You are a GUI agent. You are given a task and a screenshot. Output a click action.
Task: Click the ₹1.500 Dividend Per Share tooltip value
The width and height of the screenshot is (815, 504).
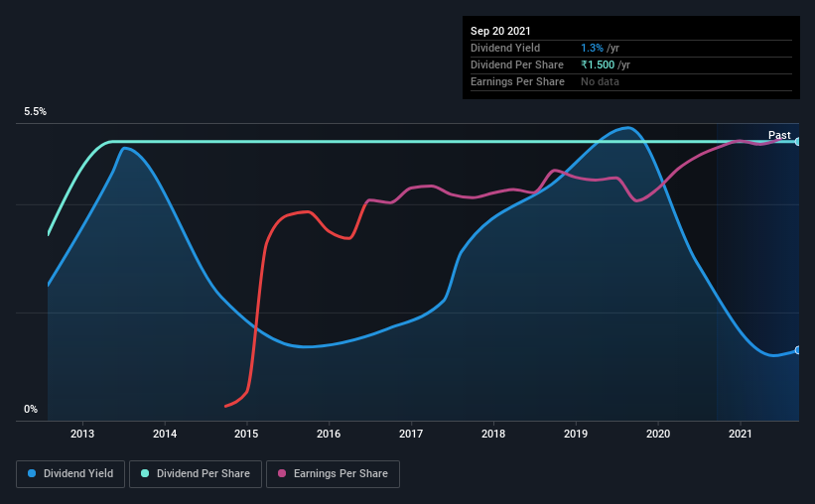click(x=598, y=64)
